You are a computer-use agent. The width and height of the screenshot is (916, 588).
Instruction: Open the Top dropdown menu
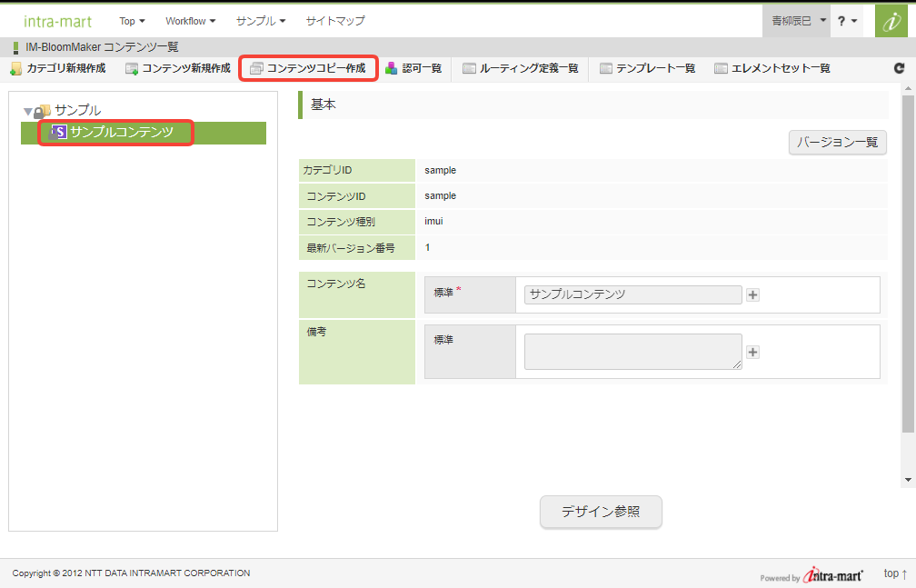point(132,21)
